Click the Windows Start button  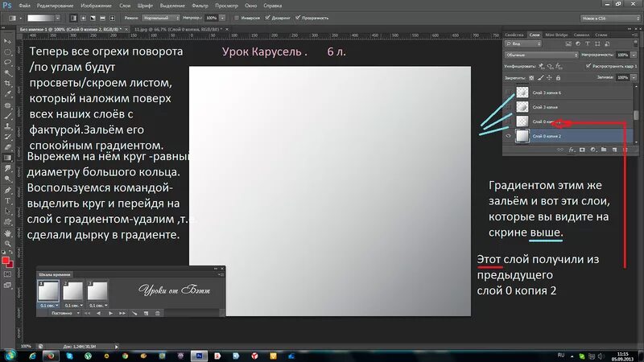point(10,356)
